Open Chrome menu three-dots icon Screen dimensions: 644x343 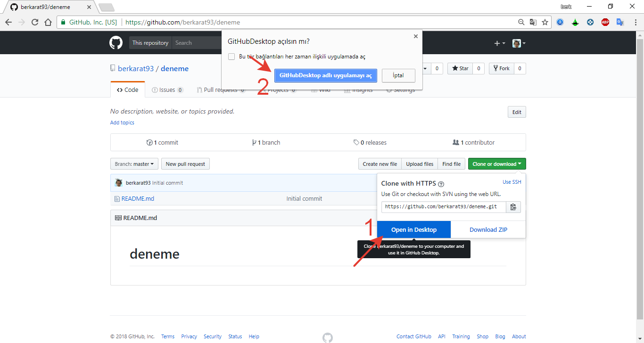coord(635,22)
